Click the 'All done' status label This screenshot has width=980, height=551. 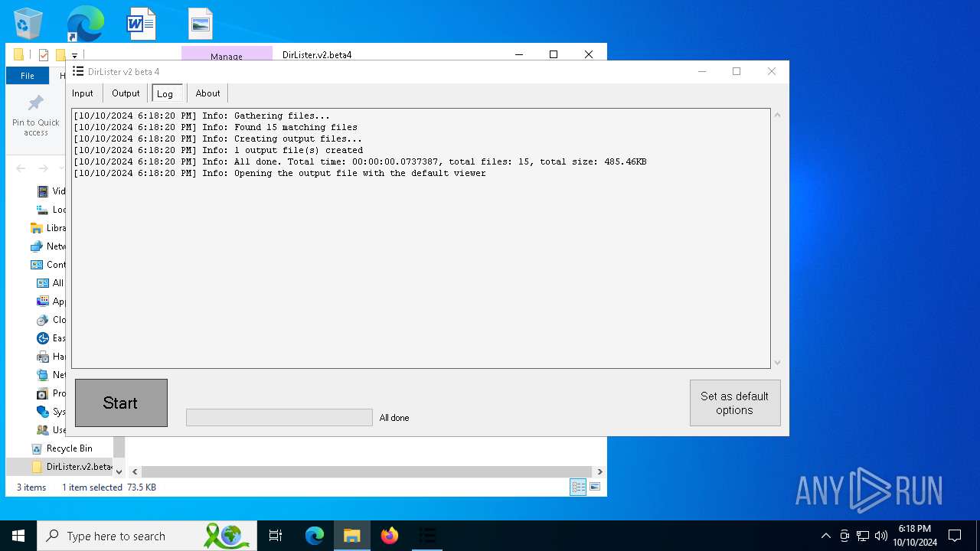click(394, 418)
